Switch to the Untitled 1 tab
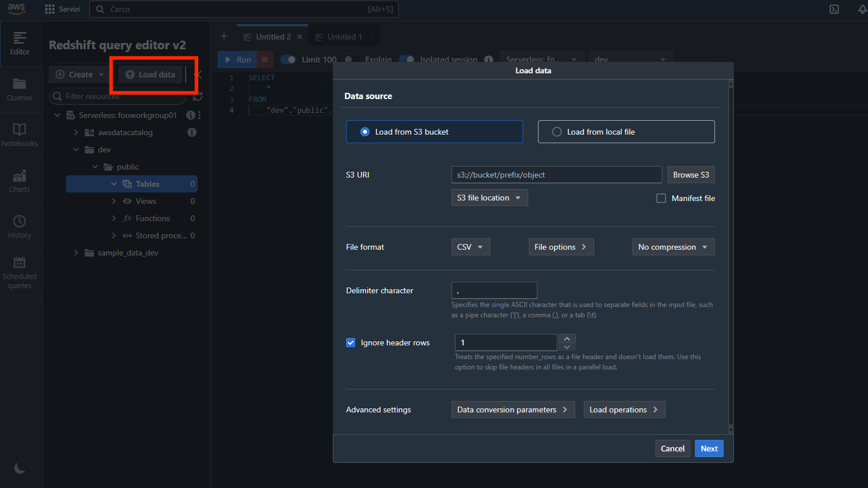This screenshot has width=868, height=488. point(344,37)
